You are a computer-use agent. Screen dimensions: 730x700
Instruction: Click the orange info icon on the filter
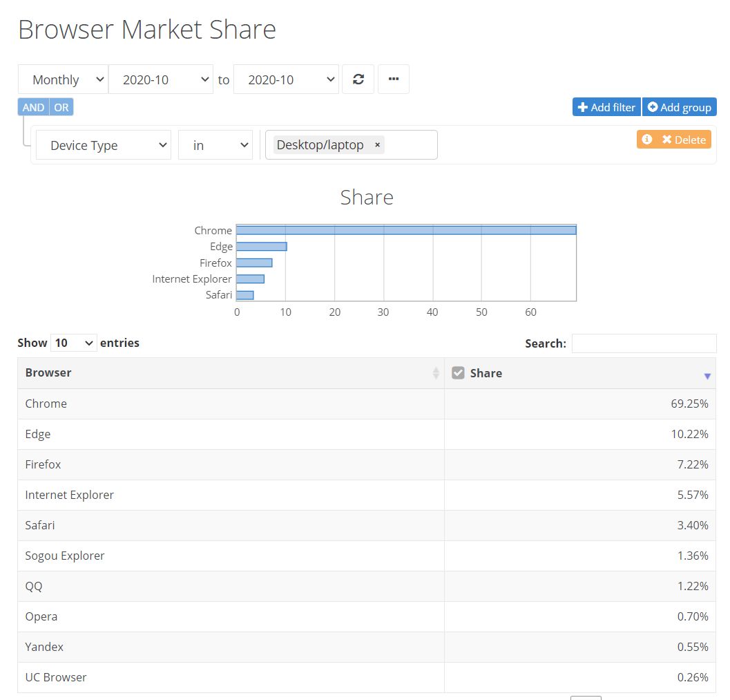646,139
